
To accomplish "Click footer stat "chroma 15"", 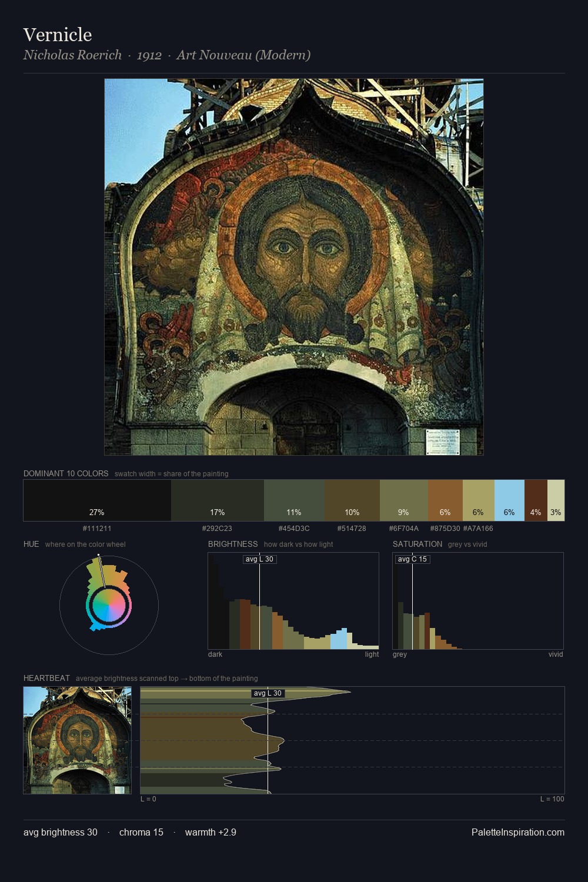I will point(141,832).
